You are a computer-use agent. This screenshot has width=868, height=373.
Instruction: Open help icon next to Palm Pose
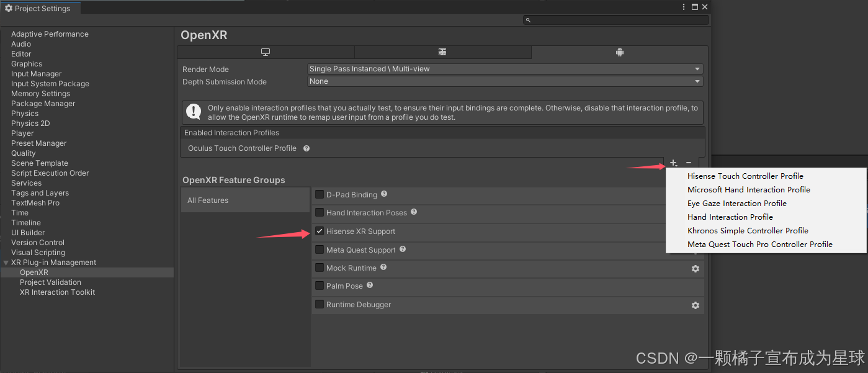370,285
